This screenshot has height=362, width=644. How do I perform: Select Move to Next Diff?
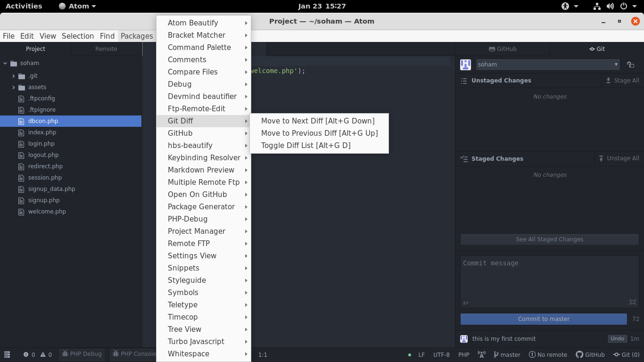pyautogui.click(x=319, y=121)
